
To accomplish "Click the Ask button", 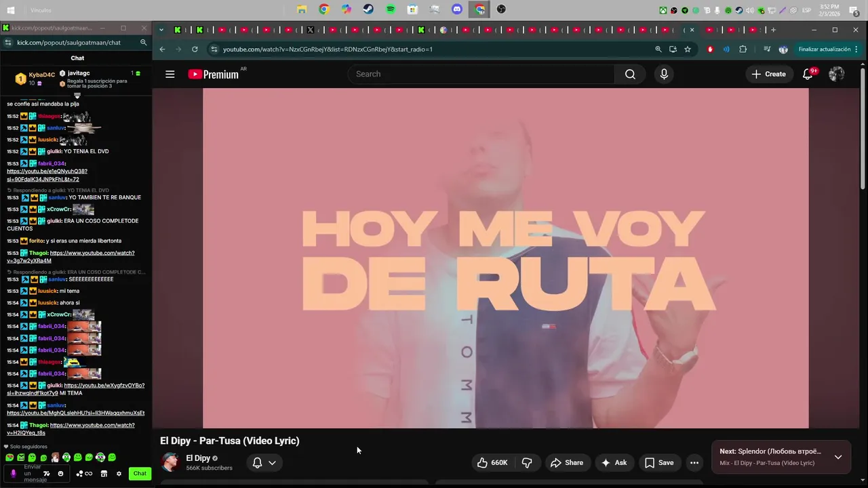I will [614, 463].
